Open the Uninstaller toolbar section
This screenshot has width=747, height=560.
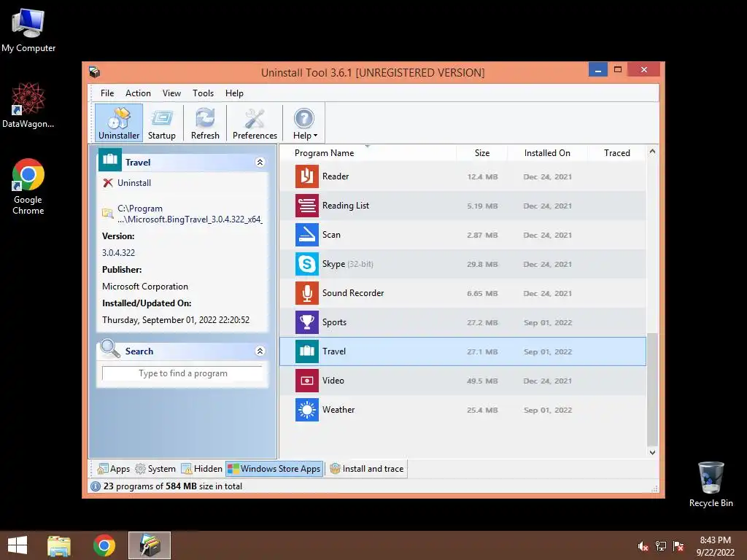click(119, 123)
